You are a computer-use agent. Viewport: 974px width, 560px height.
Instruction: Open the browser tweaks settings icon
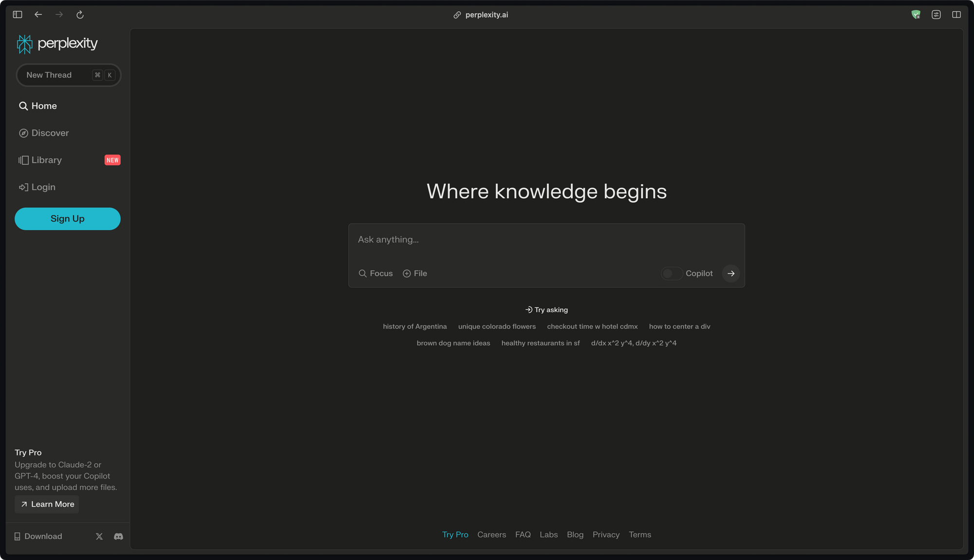tap(936, 15)
